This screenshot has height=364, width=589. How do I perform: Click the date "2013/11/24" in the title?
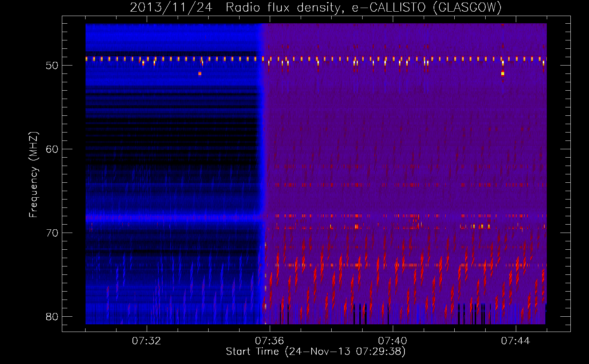pos(171,7)
